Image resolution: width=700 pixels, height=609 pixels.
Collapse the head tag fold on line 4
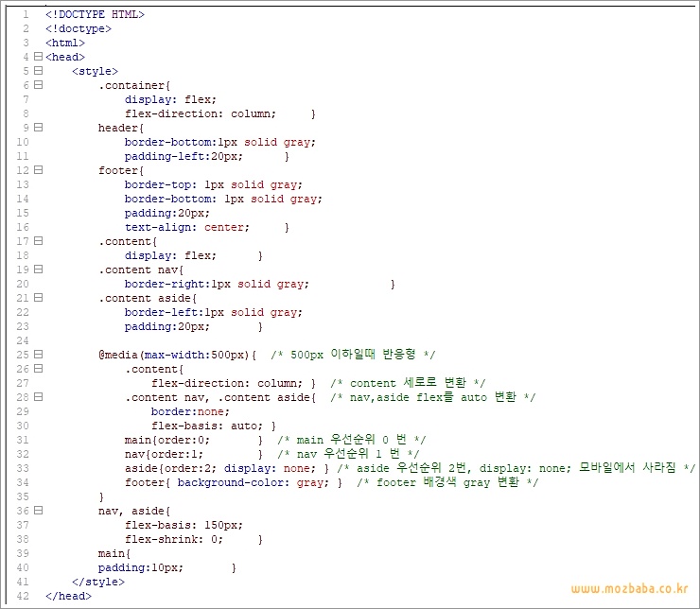39,56
